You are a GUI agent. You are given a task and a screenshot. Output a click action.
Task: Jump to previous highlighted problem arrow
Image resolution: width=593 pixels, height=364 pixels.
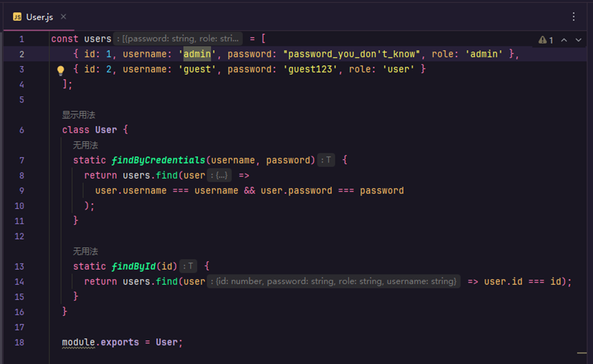(x=564, y=40)
